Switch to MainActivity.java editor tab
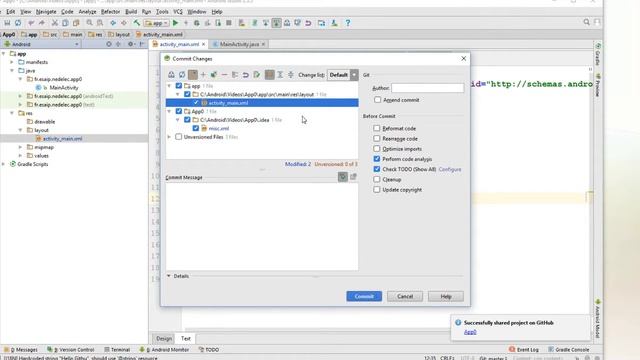This screenshot has height=360, width=640. 239,44
